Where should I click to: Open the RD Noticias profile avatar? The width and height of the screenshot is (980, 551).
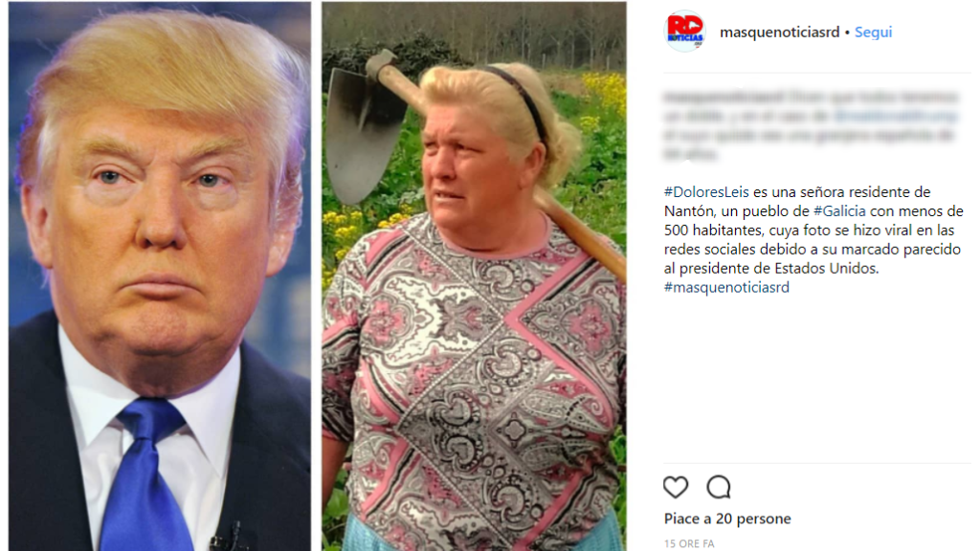click(x=685, y=32)
